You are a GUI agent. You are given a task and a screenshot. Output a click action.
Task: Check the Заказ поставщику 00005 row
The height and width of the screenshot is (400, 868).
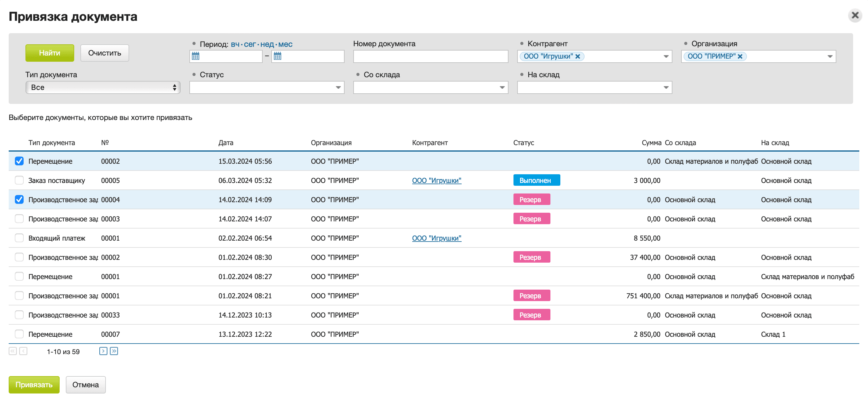(19, 180)
